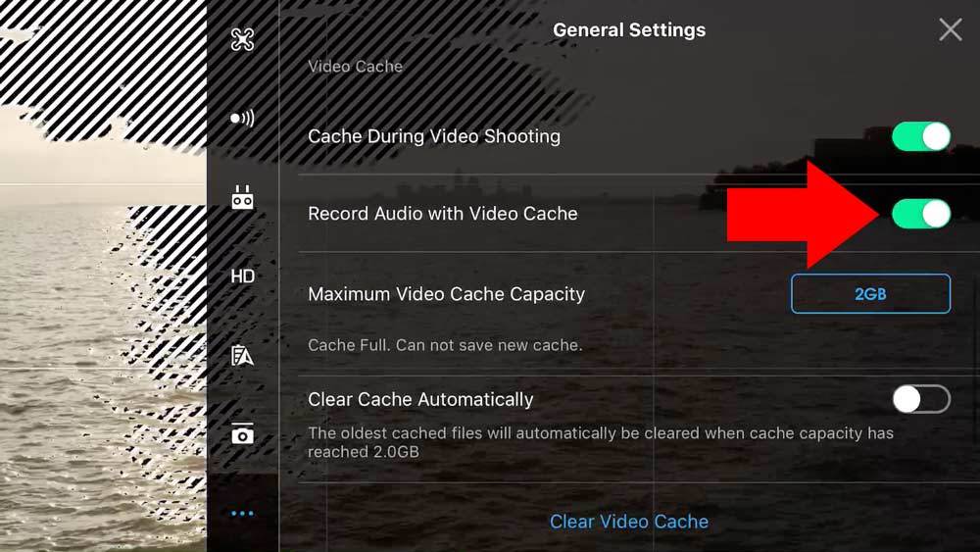Turn off Record Audio with Video Cache switch

[921, 214]
